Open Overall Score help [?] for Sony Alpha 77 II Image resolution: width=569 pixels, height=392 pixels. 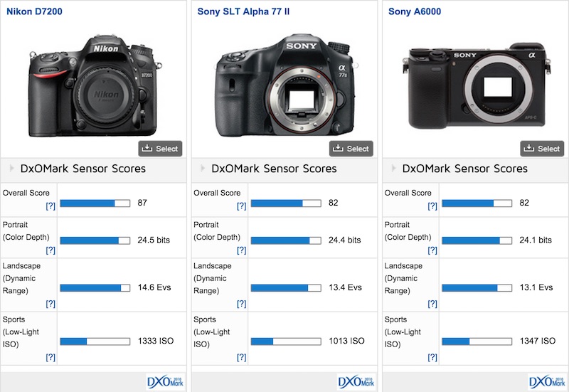coord(241,206)
